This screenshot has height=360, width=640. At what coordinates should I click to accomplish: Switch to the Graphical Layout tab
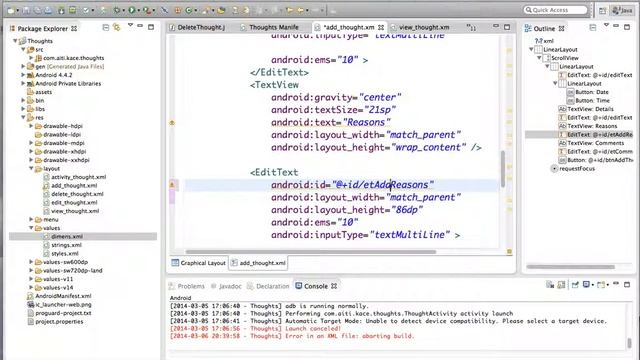199,263
